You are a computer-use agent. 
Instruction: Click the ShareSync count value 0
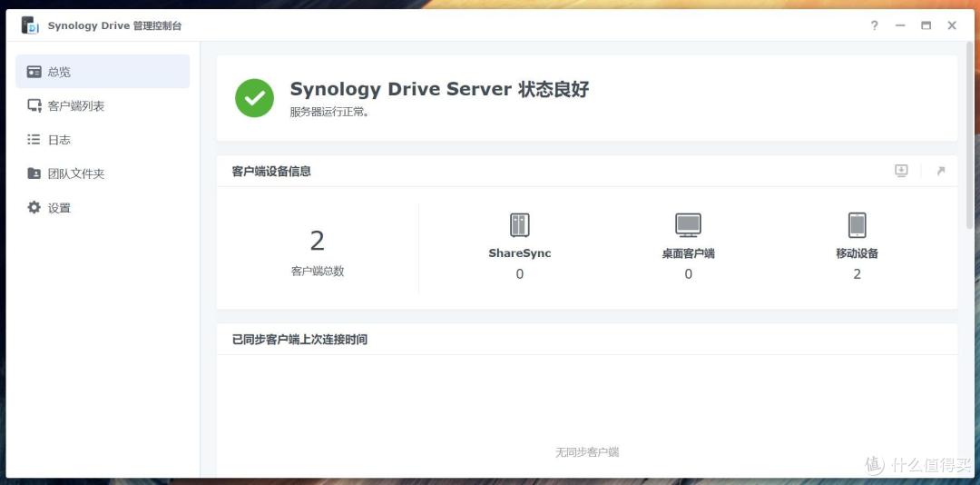(x=519, y=274)
